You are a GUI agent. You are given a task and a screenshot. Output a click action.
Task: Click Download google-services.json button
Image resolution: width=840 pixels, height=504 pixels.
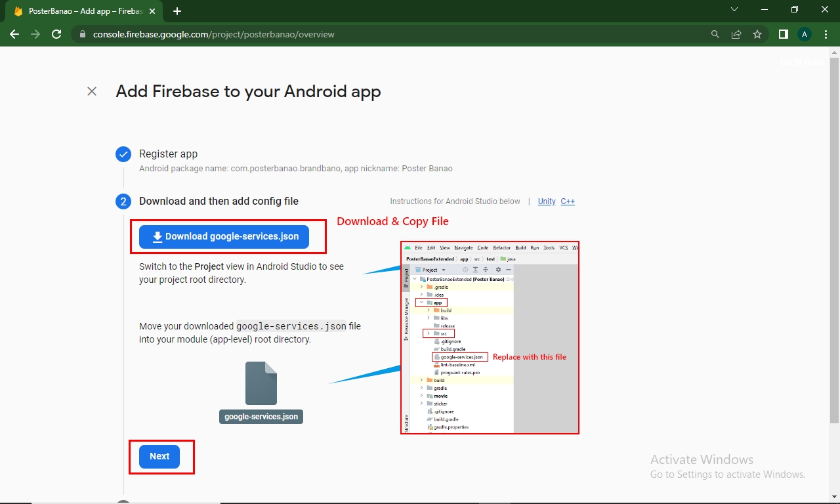click(224, 237)
